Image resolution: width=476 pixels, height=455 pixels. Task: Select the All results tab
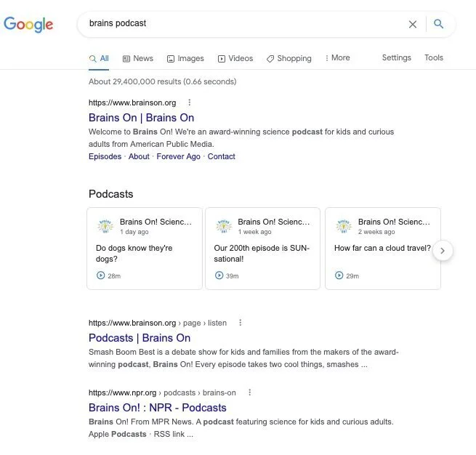(99, 58)
